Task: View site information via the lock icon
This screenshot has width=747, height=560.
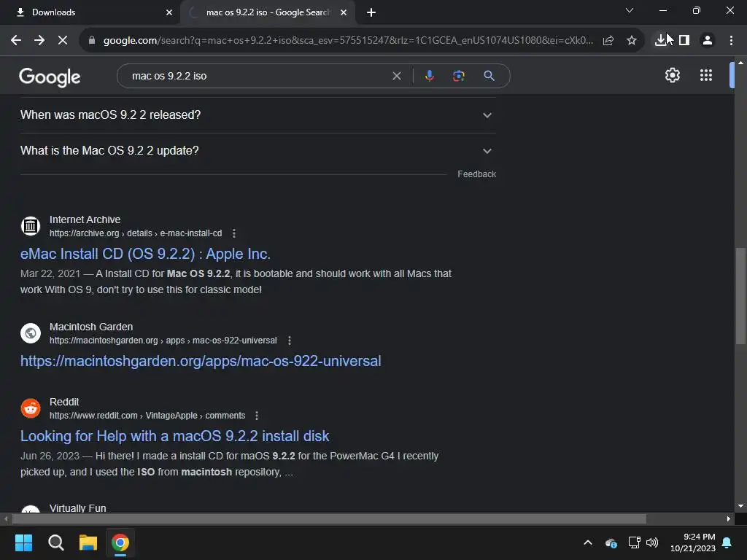Action: 92,41
